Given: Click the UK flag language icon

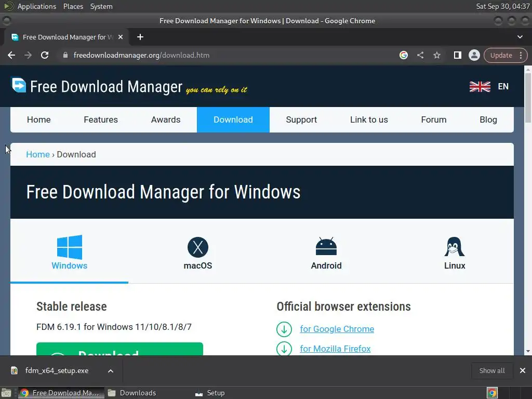Looking at the screenshot, I should point(480,87).
